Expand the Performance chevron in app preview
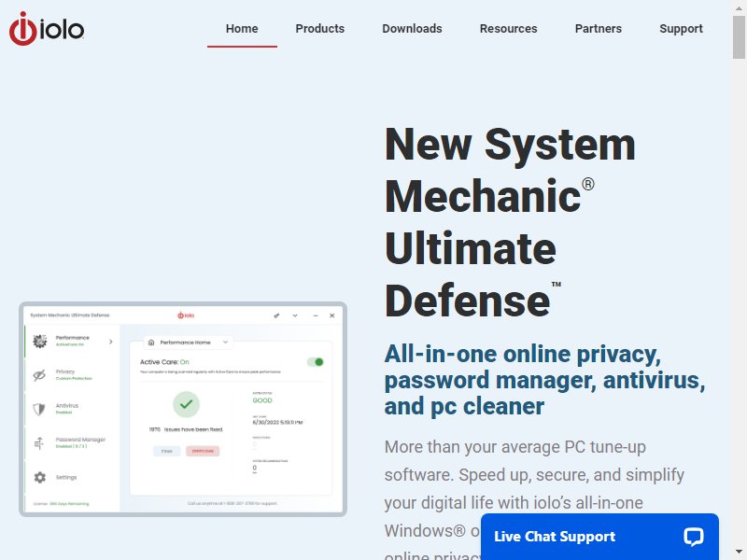The height and width of the screenshot is (560, 747). [110, 342]
